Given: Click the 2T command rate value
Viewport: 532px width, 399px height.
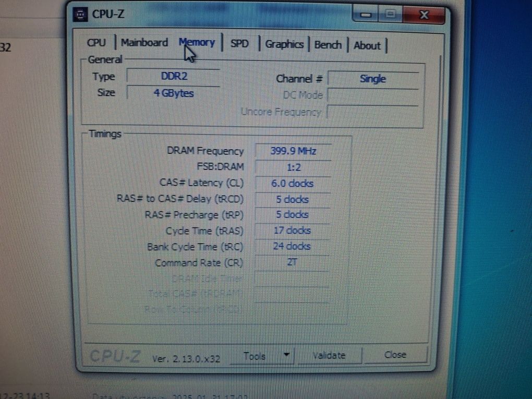Looking at the screenshot, I should 292,262.
